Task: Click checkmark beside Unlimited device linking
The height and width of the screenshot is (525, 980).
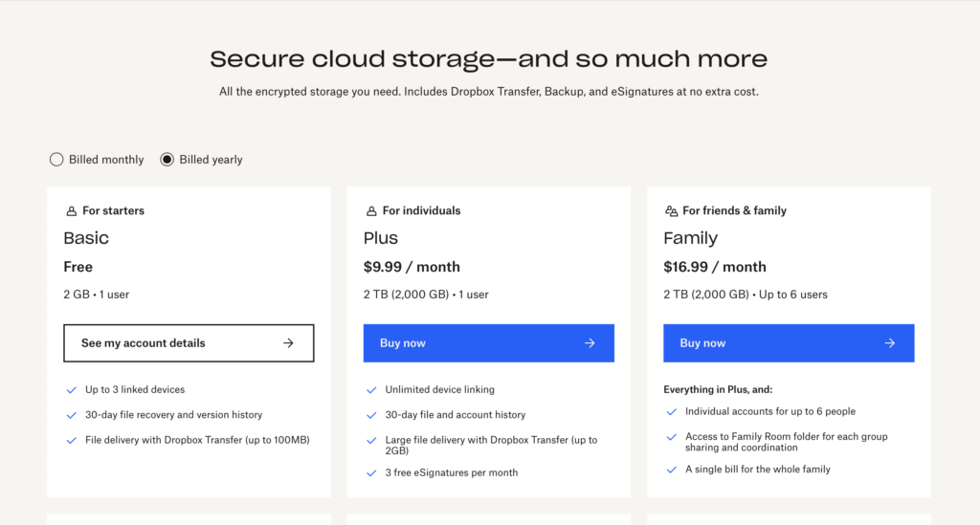Action: click(x=371, y=390)
